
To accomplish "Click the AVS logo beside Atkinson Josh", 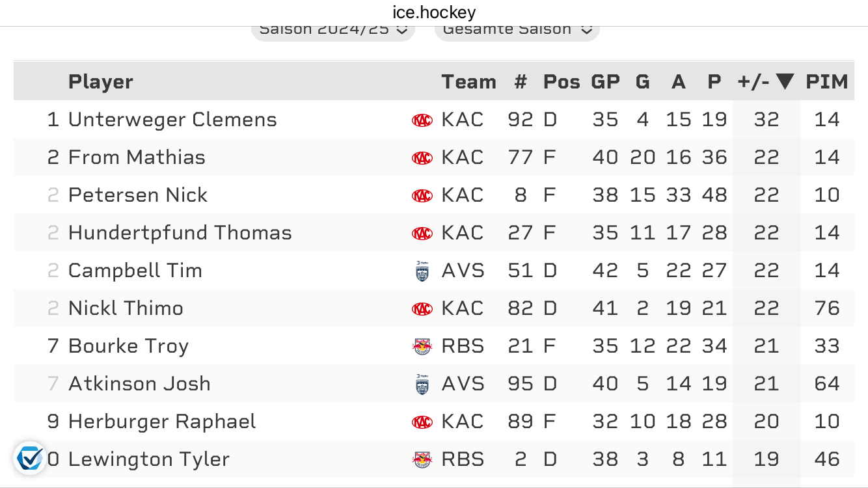I will click(422, 385).
